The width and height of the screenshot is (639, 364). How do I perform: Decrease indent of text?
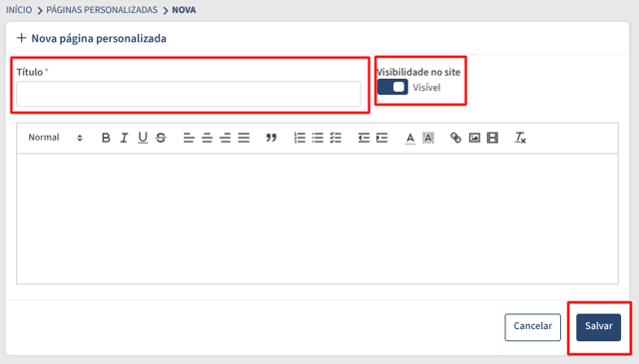point(363,138)
